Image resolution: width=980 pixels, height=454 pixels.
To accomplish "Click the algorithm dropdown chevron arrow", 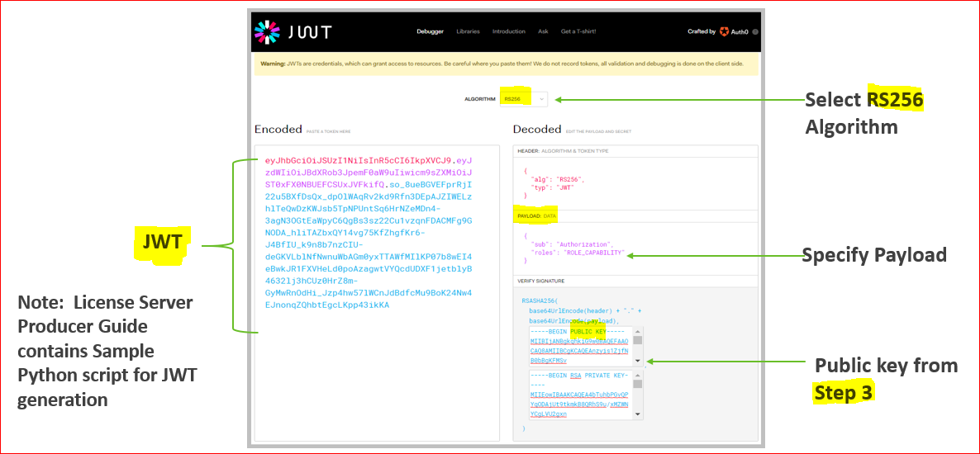I will [x=541, y=99].
